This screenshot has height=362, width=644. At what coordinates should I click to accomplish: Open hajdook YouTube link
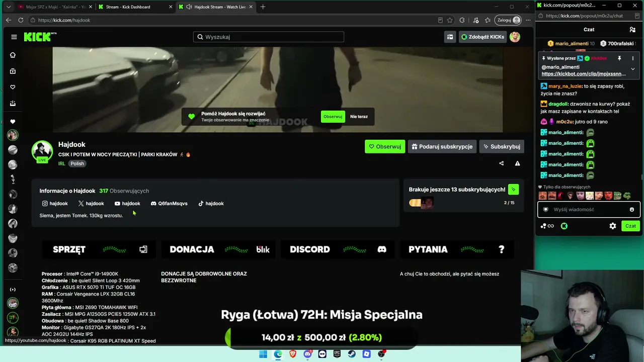127,204
